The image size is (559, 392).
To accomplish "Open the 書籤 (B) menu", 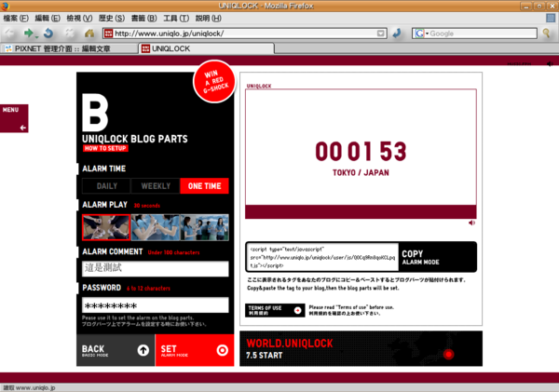I will pos(143,19).
